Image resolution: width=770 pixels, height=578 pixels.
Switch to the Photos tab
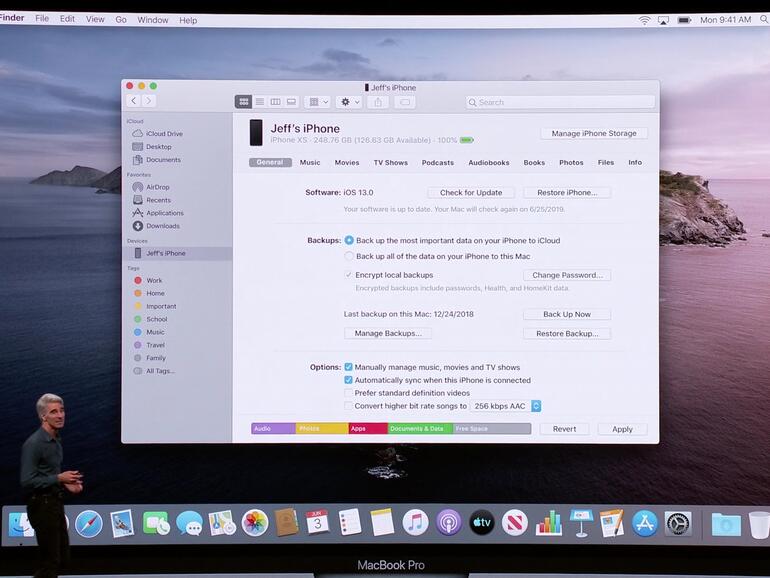click(x=571, y=163)
